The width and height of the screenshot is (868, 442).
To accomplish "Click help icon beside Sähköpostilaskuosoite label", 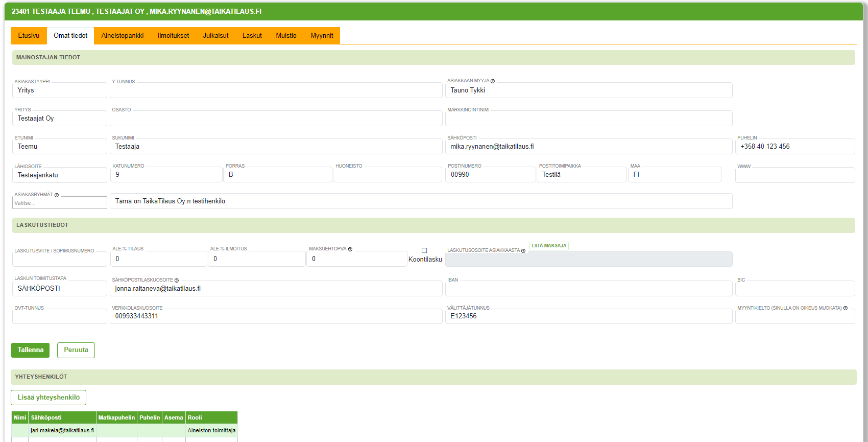I will pos(177,281).
